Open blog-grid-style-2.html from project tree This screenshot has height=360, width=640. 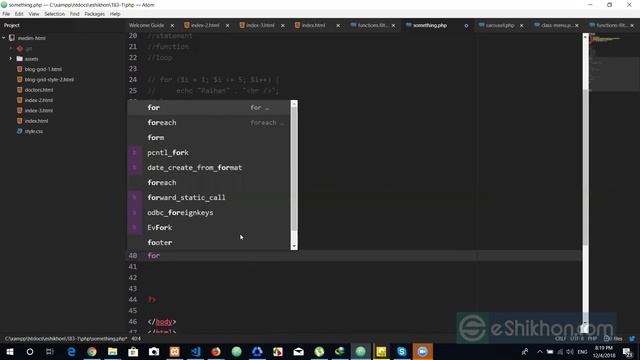(x=49, y=80)
